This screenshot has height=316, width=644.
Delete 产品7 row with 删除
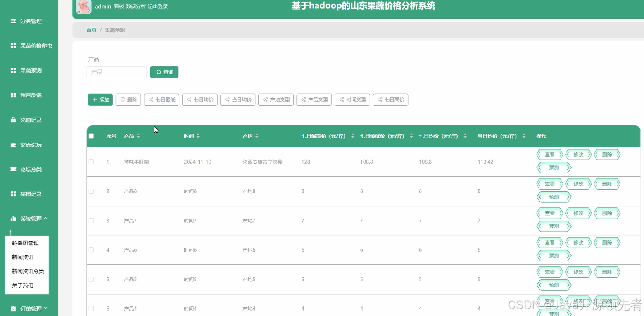(607, 213)
